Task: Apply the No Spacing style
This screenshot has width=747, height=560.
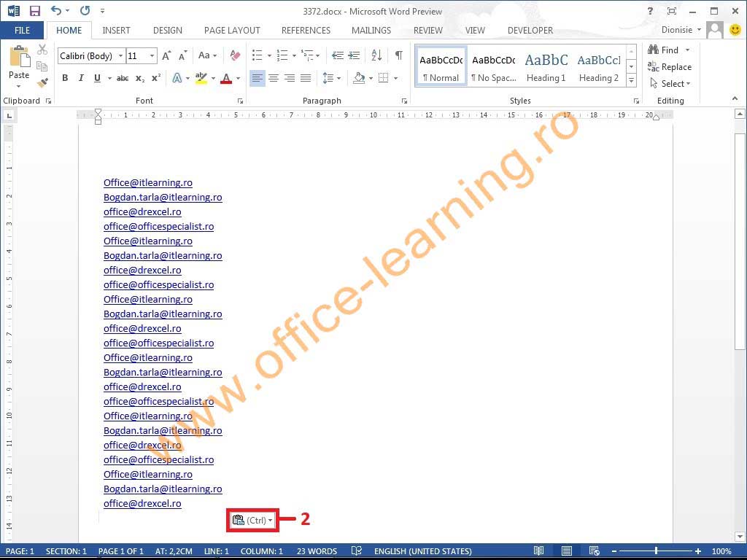Action: tap(494, 66)
